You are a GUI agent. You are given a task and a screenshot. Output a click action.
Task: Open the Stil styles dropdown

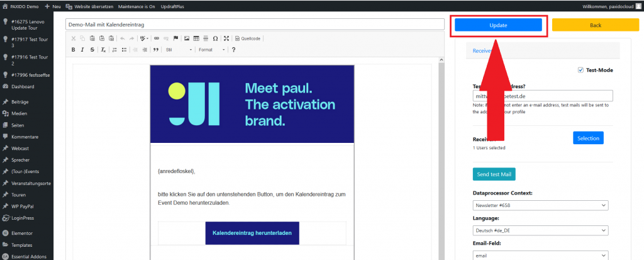coord(178,50)
